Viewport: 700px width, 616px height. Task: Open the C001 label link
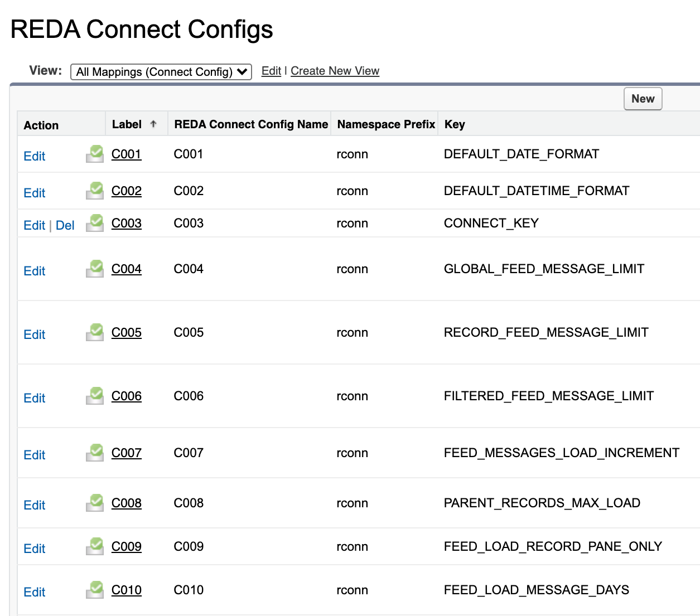coord(127,154)
